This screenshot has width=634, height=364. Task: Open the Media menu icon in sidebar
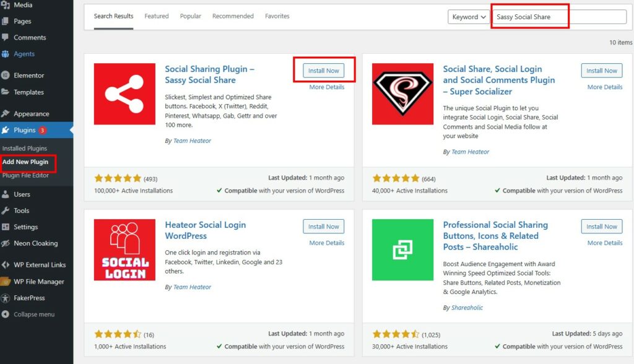[x=5, y=5]
